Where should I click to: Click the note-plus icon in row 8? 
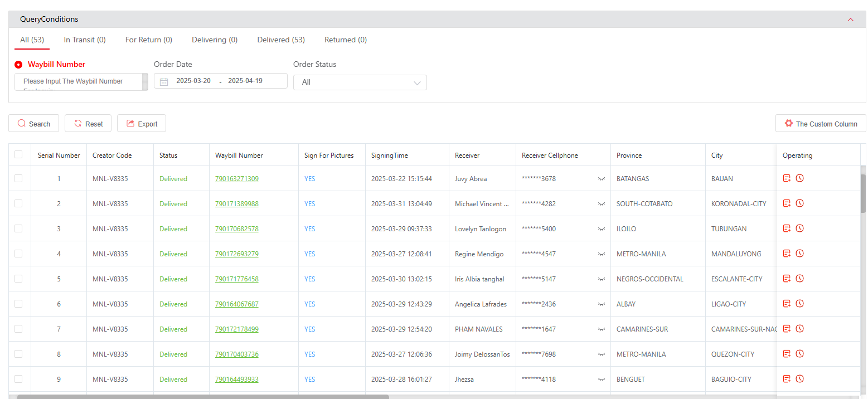tap(787, 354)
